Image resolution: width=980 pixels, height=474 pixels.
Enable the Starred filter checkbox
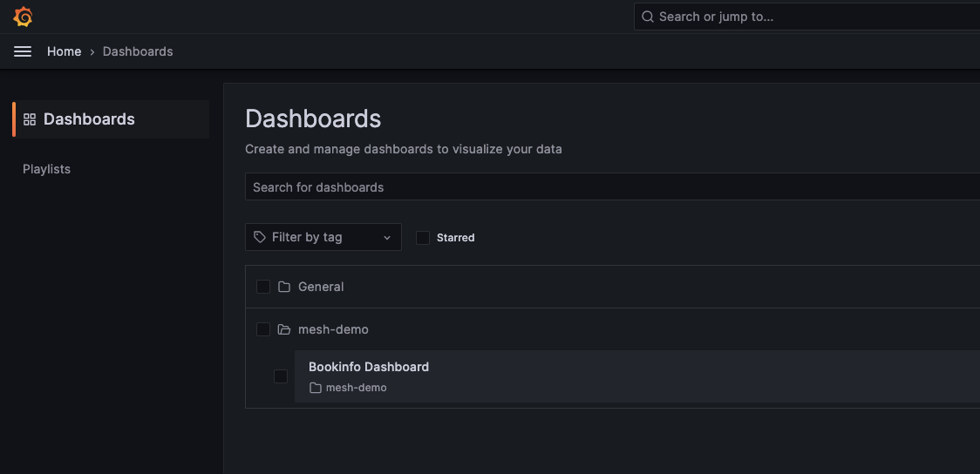(423, 237)
